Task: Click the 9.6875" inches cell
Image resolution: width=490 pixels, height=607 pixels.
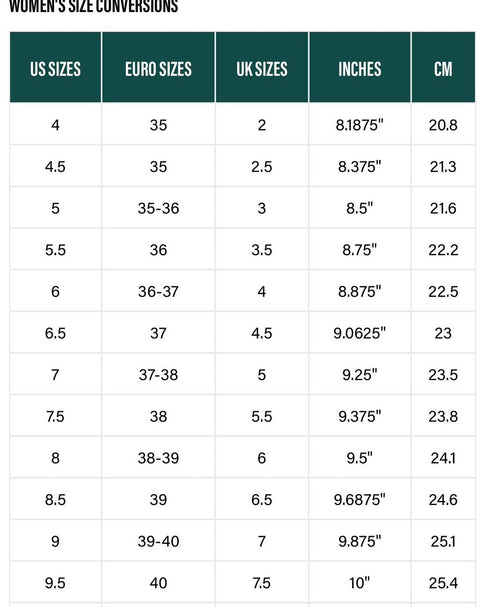Action: [360, 499]
